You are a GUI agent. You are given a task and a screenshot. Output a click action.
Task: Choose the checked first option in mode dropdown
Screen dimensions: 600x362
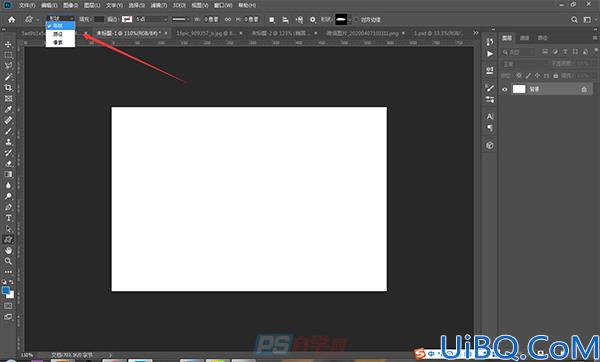(x=60, y=26)
